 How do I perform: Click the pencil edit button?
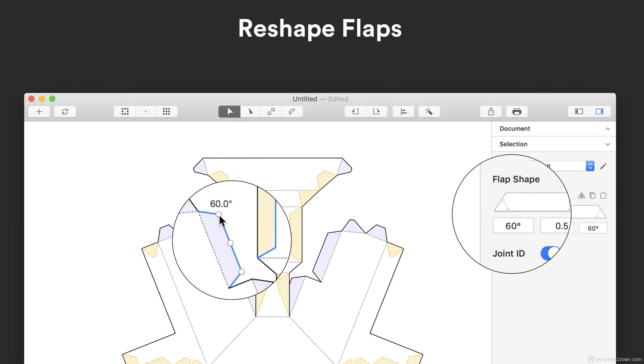pyautogui.click(x=603, y=166)
